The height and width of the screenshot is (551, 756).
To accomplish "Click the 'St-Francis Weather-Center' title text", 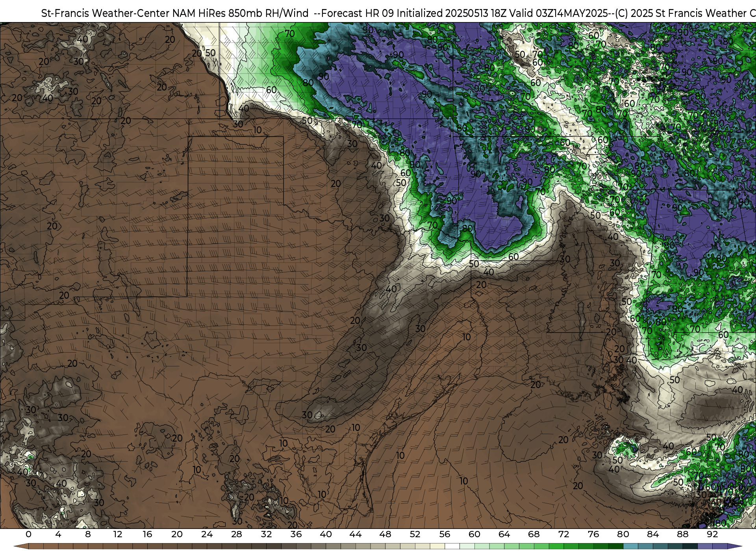I will (x=106, y=13).
